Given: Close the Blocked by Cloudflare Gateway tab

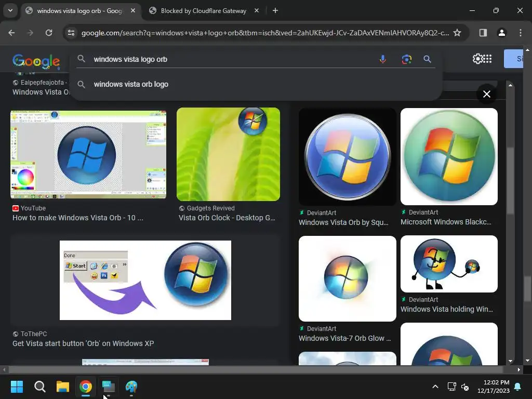Looking at the screenshot, I should point(257,10).
